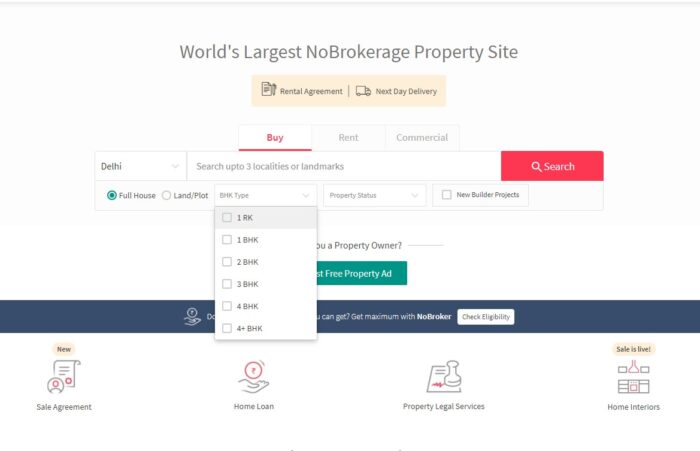
Task: Collapse the BHK Type dropdown
Action: [x=265, y=195]
